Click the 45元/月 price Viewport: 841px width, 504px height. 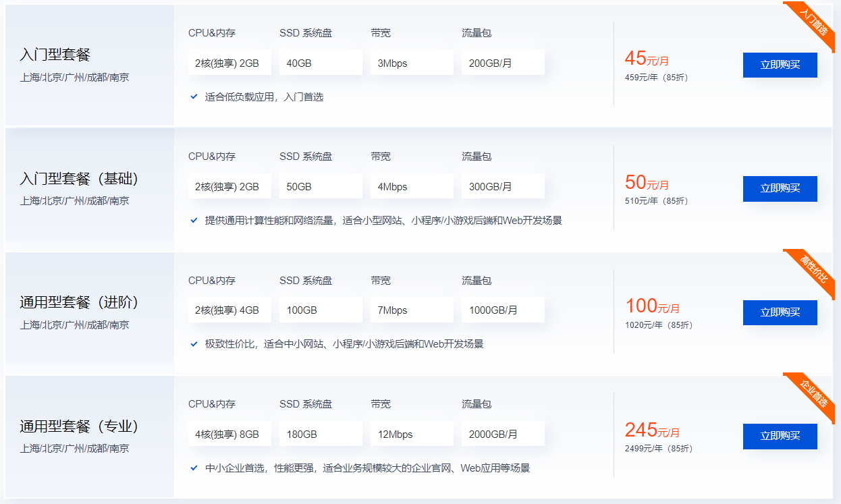(x=647, y=59)
